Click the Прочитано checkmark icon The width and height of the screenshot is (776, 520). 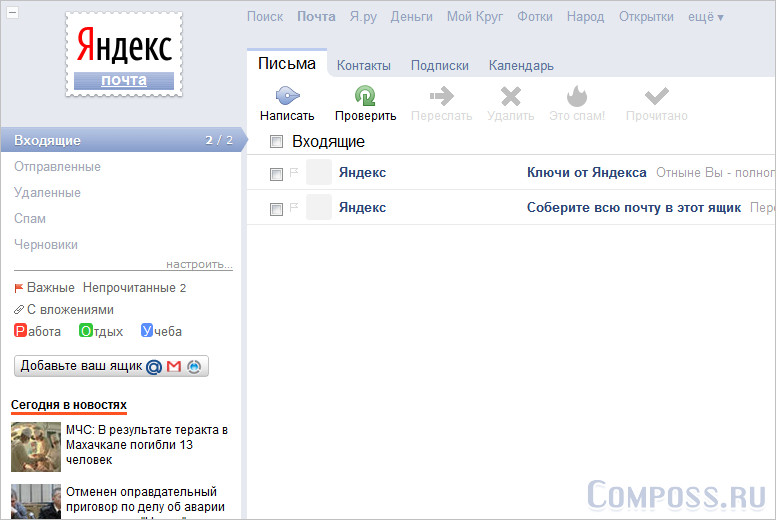tap(656, 96)
